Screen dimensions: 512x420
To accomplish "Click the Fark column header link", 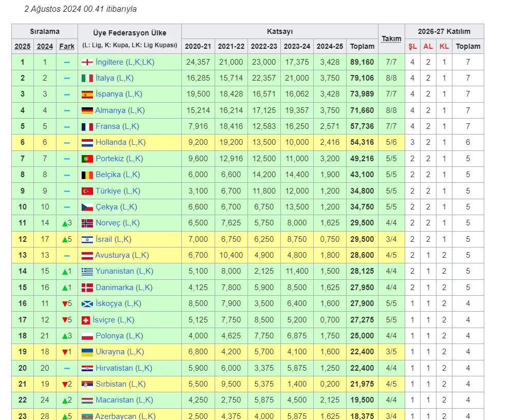I will pyautogui.click(x=67, y=46).
